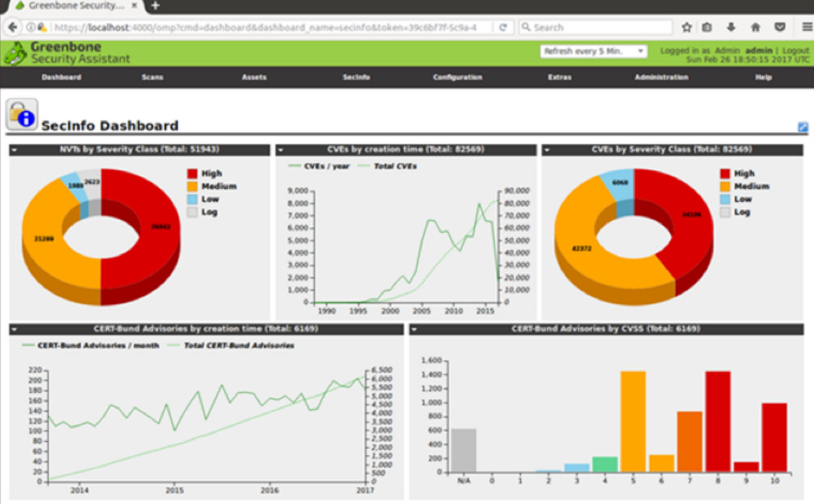The width and height of the screenshot is (814, 504).
Task: Open the Help menu
Action: coord(763,77)
